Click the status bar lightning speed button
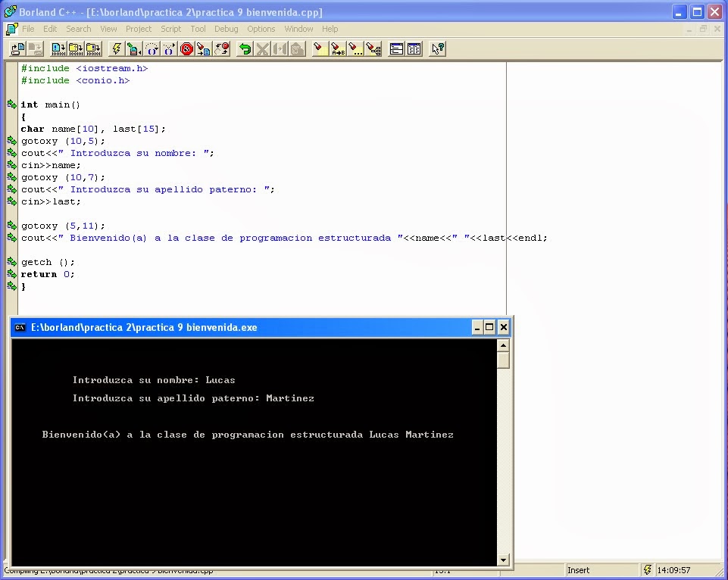Image resolution: width=728 pixels, height=580 pixels. (x=646, y=569)
